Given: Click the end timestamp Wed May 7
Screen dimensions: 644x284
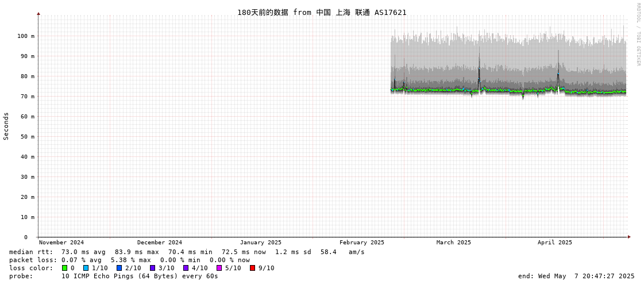Looking at the screenshot, I should click(x=576, y=276).
